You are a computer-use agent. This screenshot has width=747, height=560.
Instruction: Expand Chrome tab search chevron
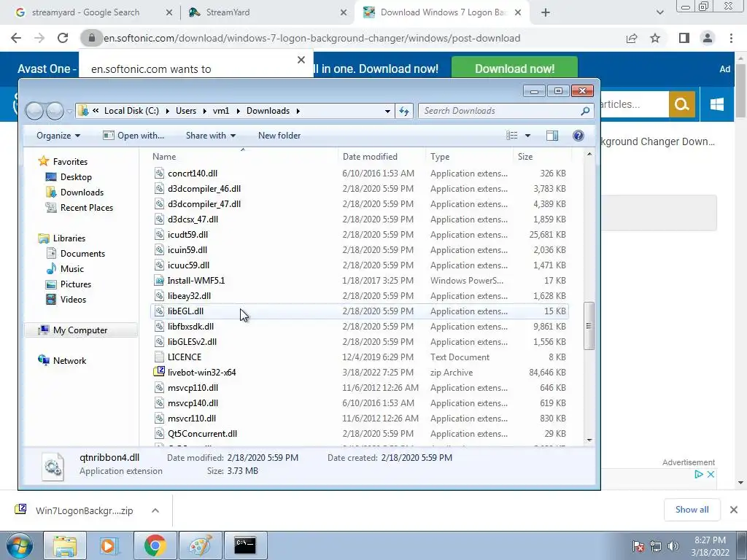tap(659, 12)
